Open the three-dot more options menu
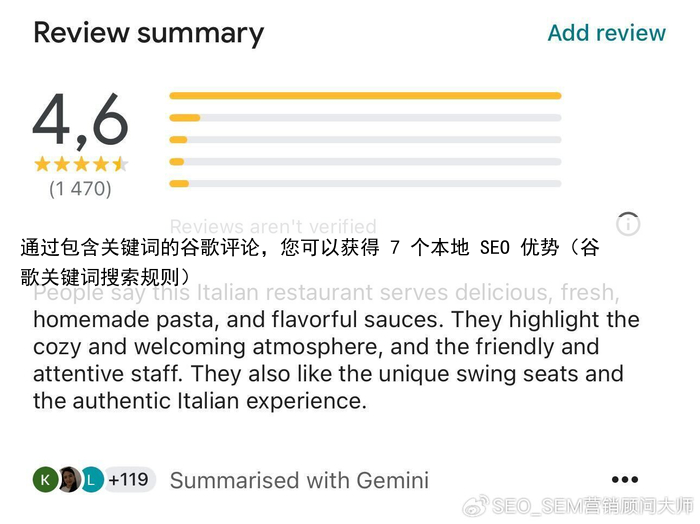Viewport: 700px width, 524px height. pos(624,480)
